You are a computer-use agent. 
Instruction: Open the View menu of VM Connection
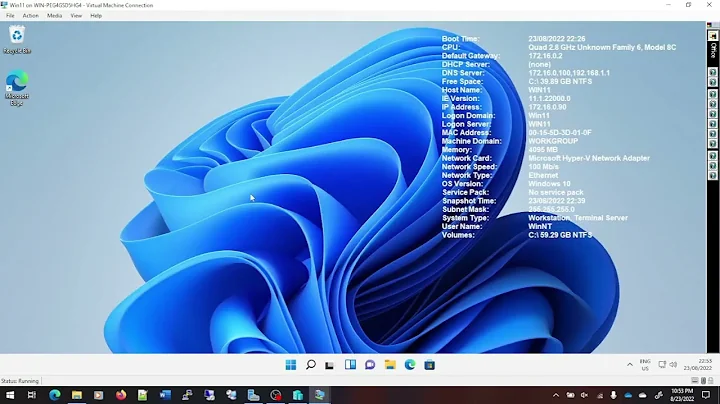tap(76, 16)
